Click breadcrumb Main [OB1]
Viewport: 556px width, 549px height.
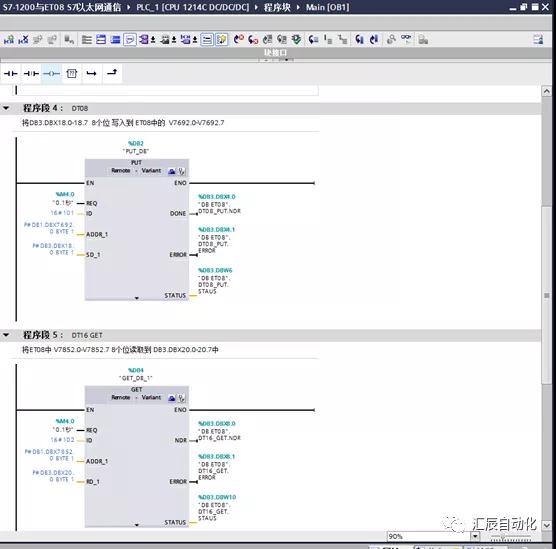(x=328, y=7)
